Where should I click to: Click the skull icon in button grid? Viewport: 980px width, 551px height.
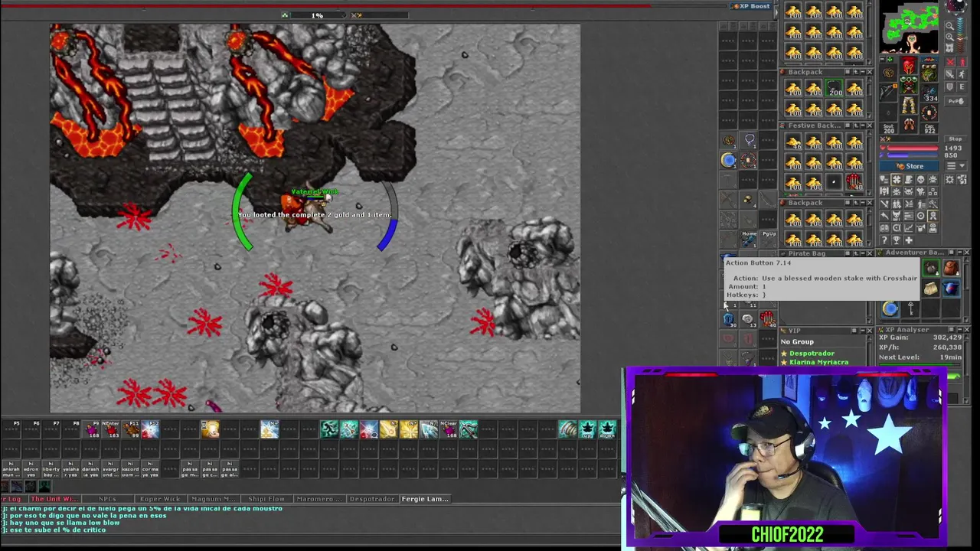coord(920,180)
